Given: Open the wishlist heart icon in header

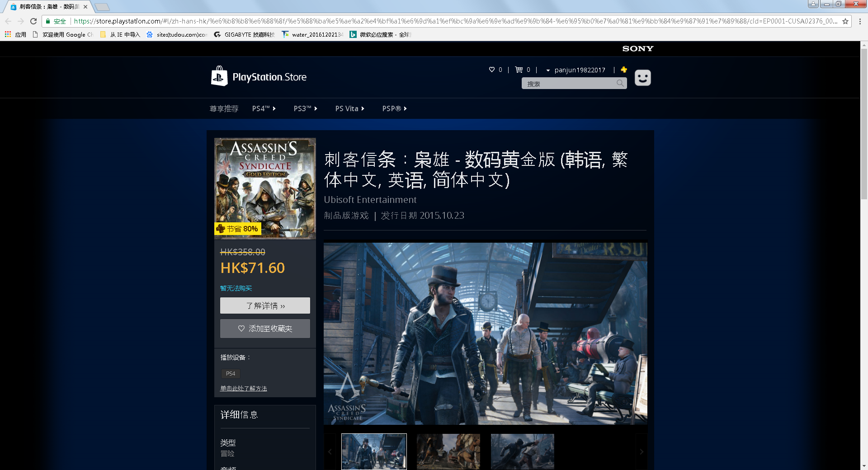Looking at the screenshot, I should [x=492, y=70].
